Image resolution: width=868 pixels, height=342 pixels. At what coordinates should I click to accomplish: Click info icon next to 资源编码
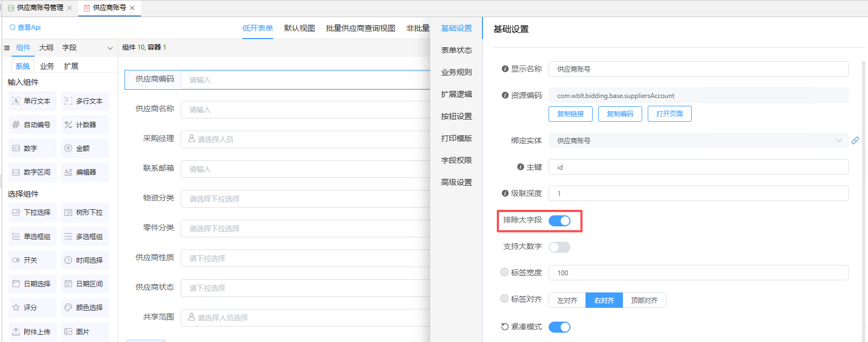(505, 95)
